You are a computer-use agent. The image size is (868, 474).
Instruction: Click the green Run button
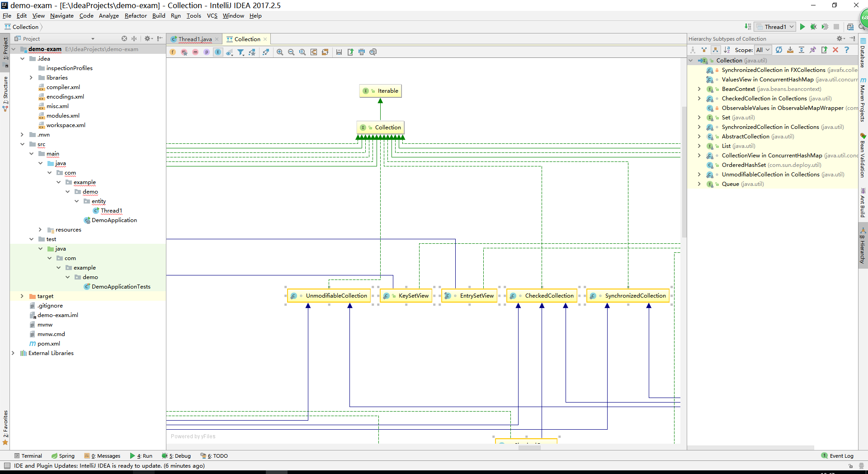802,27
